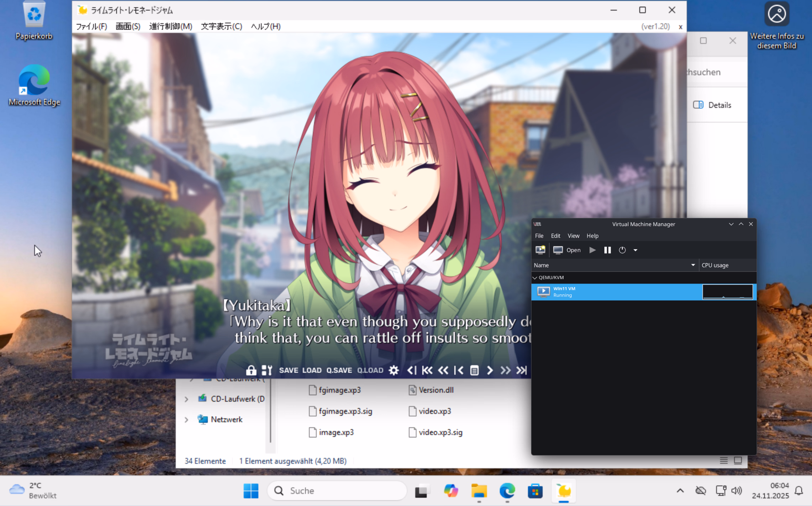
Task: Skip to next choice end icon
Action: [522, 370]
